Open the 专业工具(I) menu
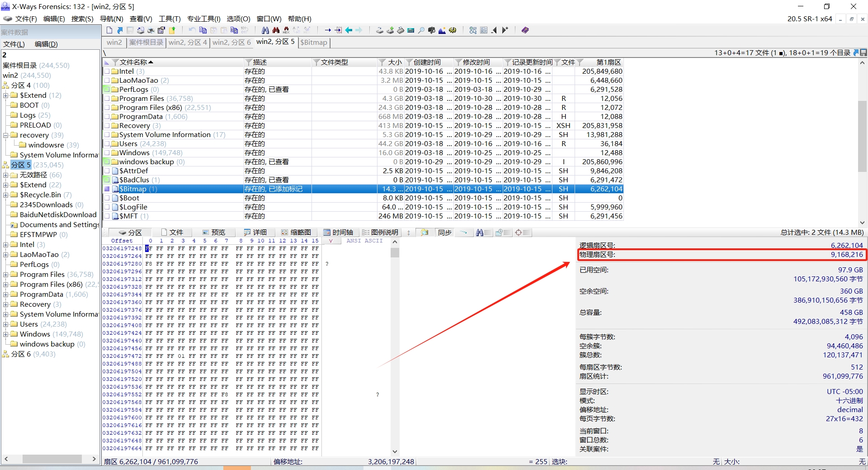The image size is (868, 470). point(204,19)
